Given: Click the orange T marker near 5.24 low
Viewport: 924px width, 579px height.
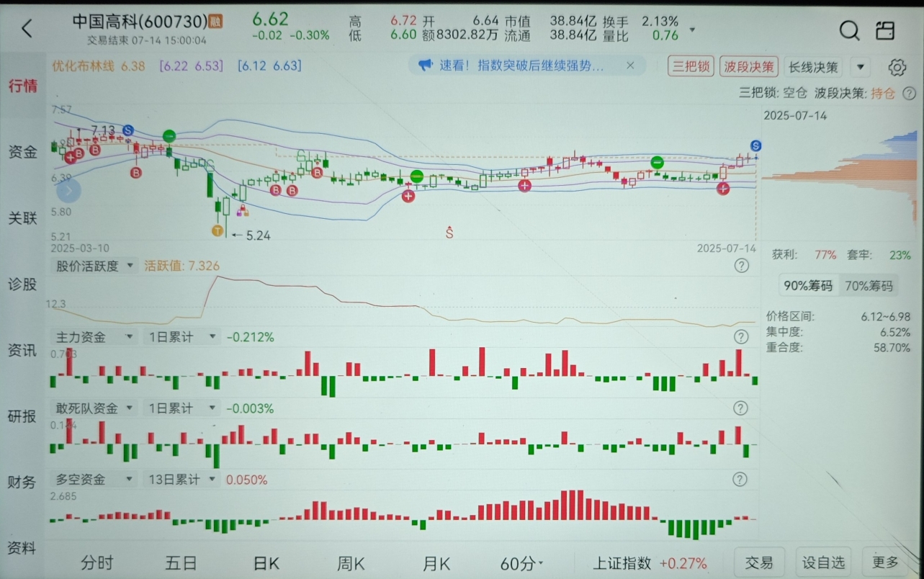Looking at the screenshot, I should [217, 230].
